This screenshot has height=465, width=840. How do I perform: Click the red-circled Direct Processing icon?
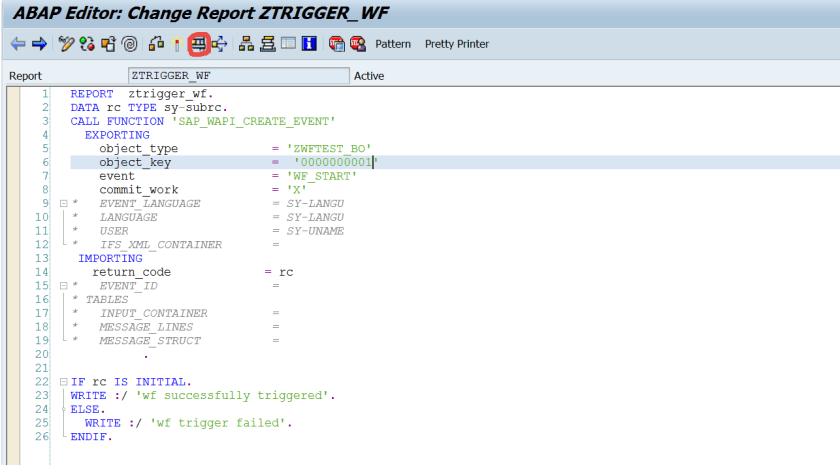(198, 44)
